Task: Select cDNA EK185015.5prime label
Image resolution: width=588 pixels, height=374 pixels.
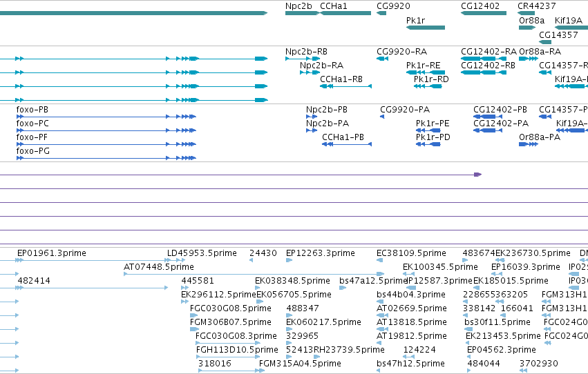Action: click(x=511, y=281)
